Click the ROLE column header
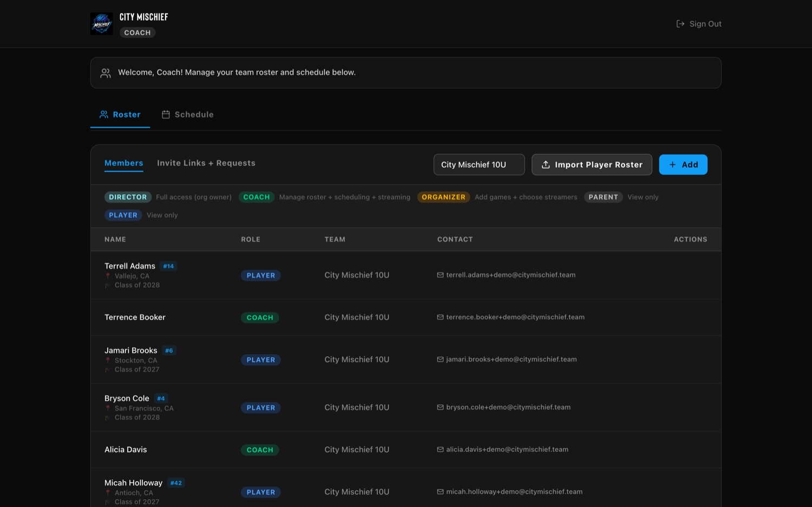 tap(251, 239)
